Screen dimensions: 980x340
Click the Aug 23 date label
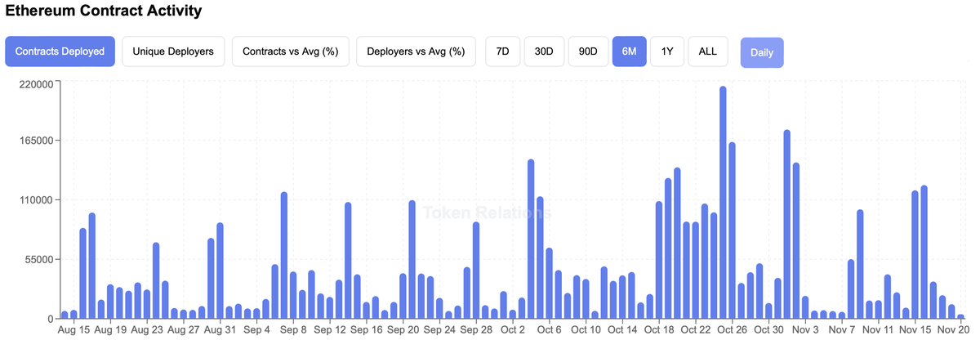147,330
